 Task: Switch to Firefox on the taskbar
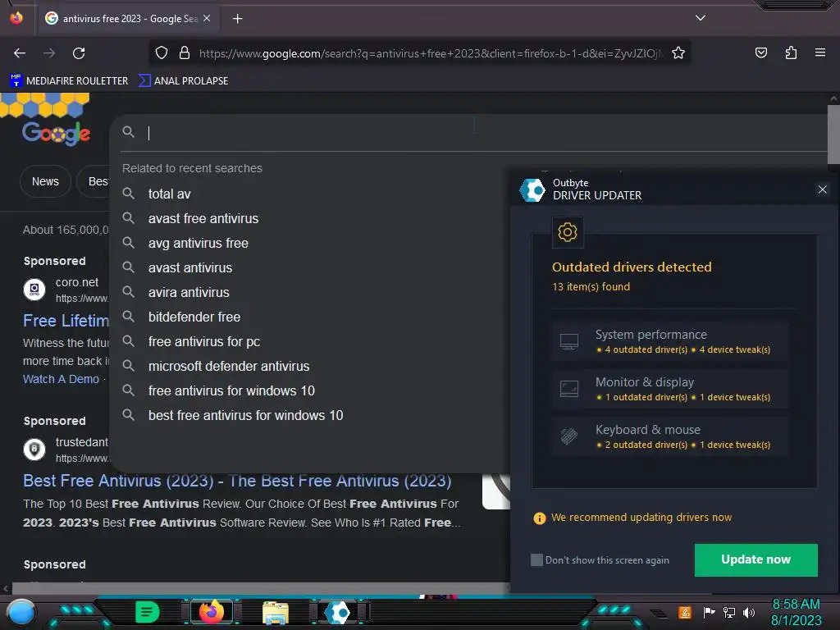(211, 612)
